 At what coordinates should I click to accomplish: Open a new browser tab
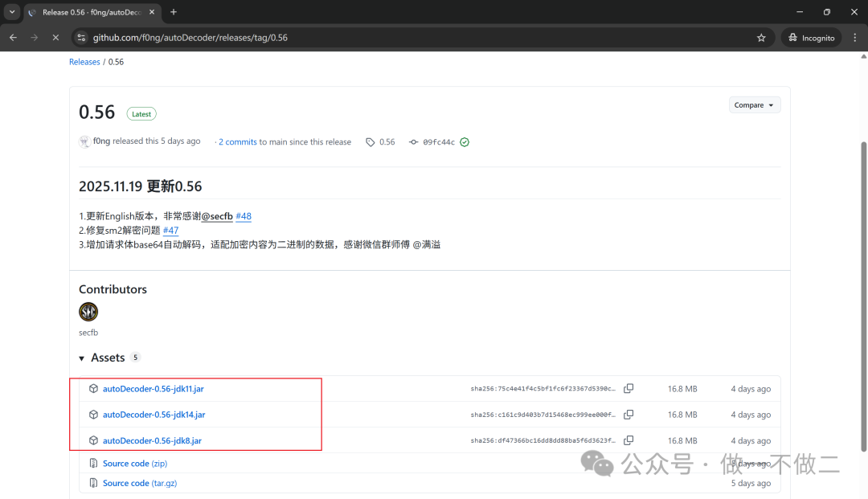(173, 12)
